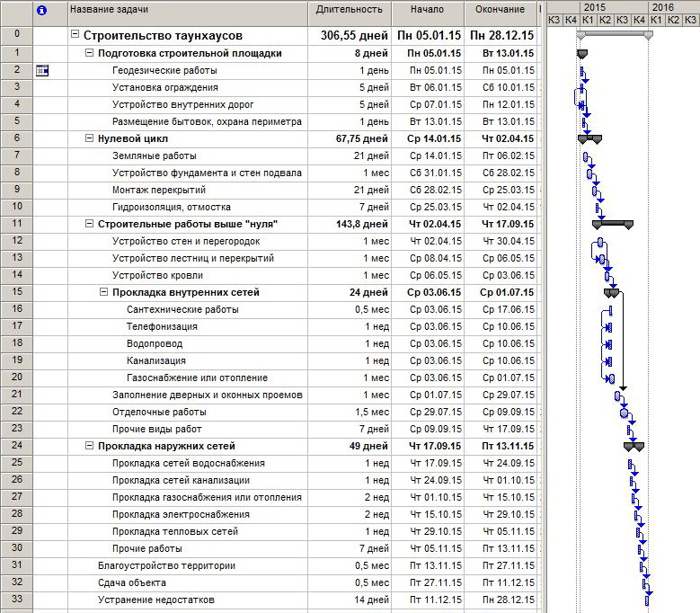Select row header number 33

click(16, 600)
